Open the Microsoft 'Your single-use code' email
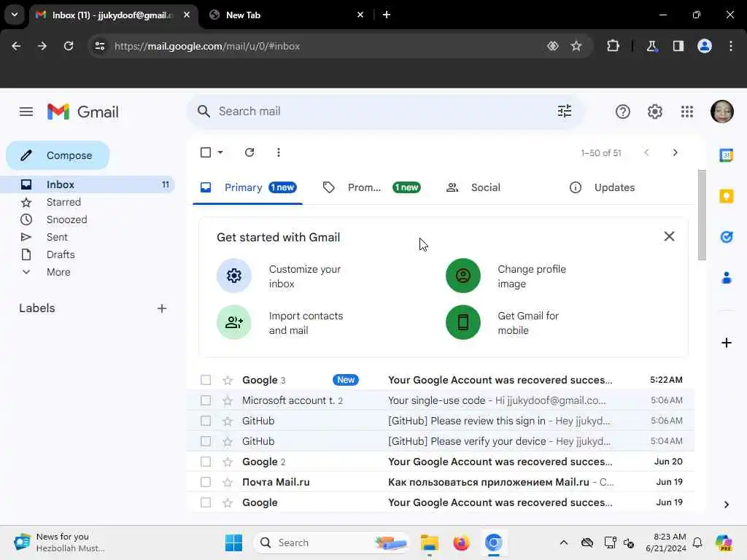Image resolution: width=747 pixels, height=560 pixels. [x=441, y=400]
